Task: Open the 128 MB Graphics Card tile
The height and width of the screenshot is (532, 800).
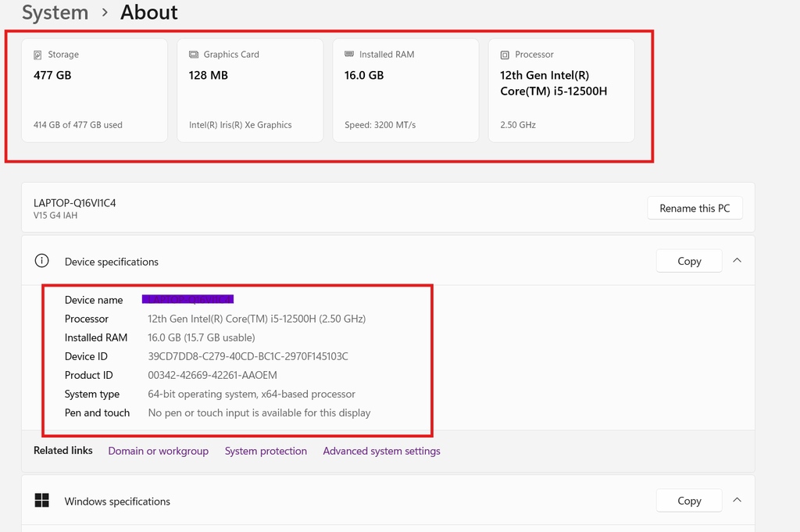Action: click(250, 91)
